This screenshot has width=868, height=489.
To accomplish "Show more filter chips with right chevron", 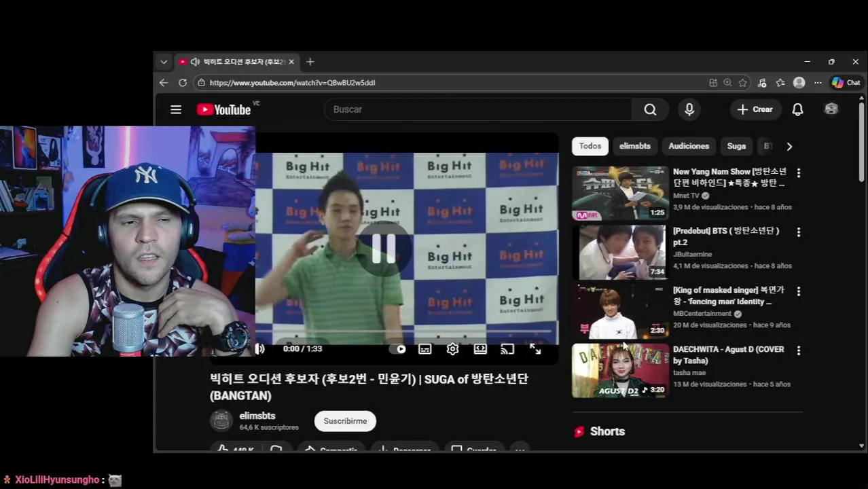I will (x=789, y=146).
